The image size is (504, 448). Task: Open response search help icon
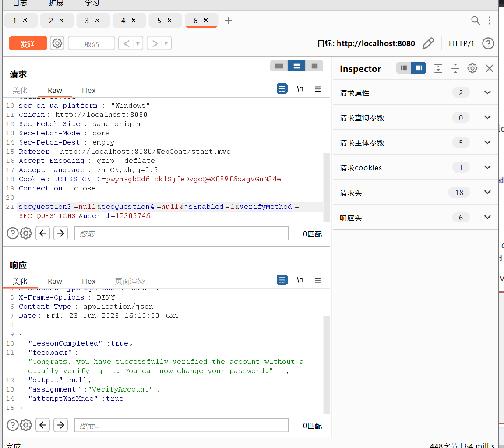click(x=13, y=425)
